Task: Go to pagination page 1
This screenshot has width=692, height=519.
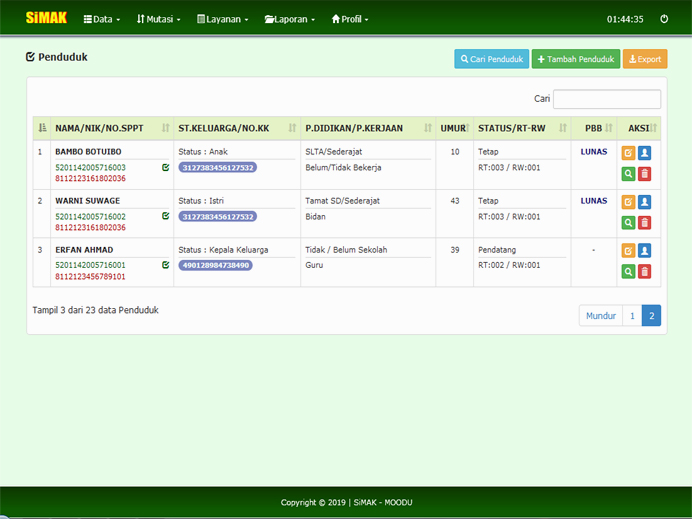Action: click(631, 316)
